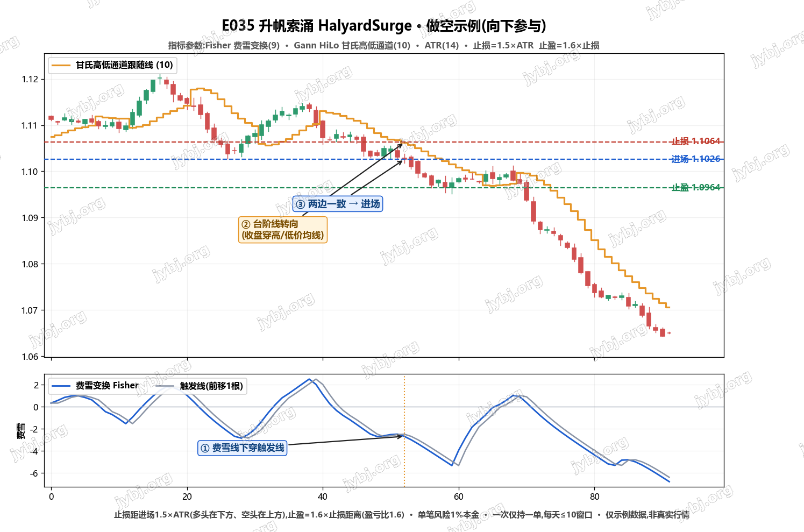The width and height of the screenshot is (804, 532).
Task: Click the ② 台阶线转向 annotation box
Action: point(283,230)
